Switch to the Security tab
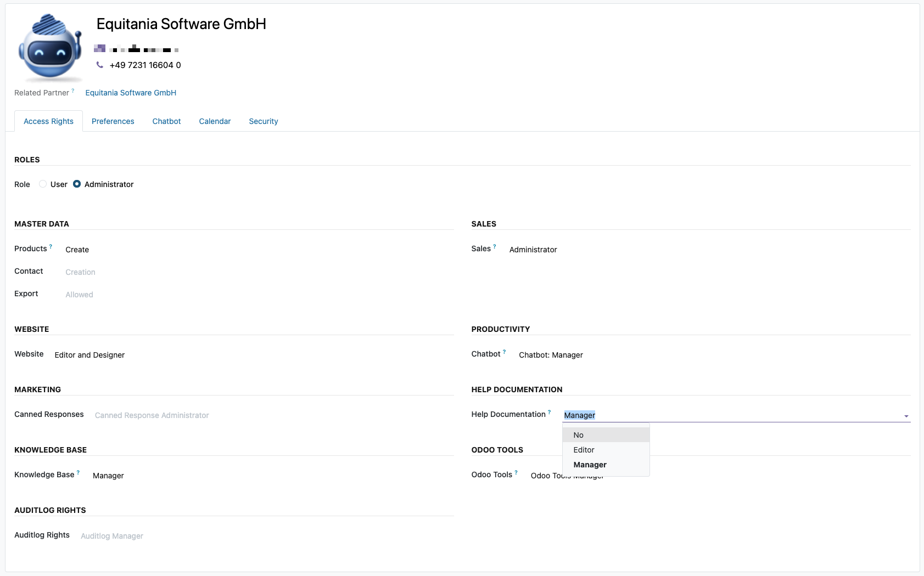924x576 pixels. point(264,121)
